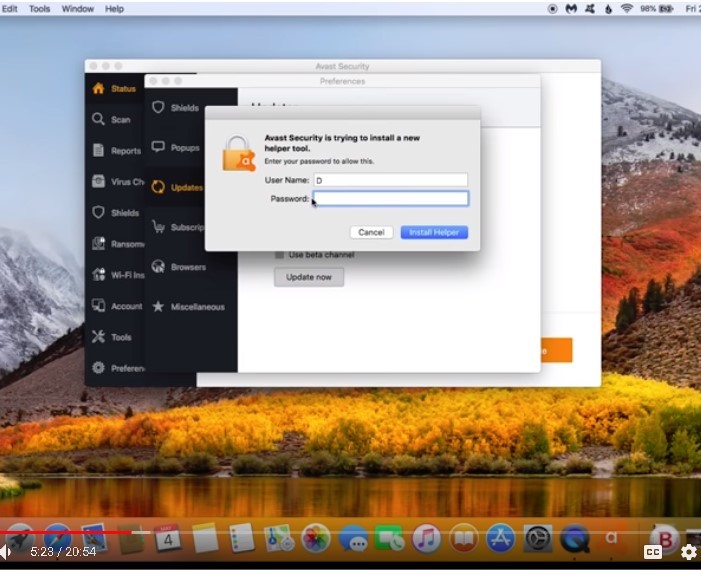Open Wi-Fi Inspector in Avast sidebar
This screenshot has height=576, width=701.
[117, 275]
